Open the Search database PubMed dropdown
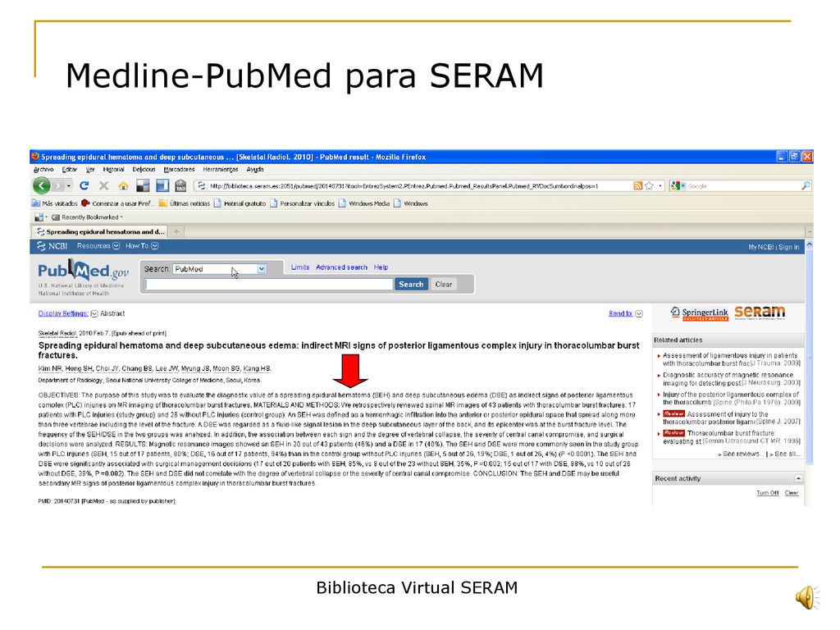840x630 pixels. coord(220,269)
